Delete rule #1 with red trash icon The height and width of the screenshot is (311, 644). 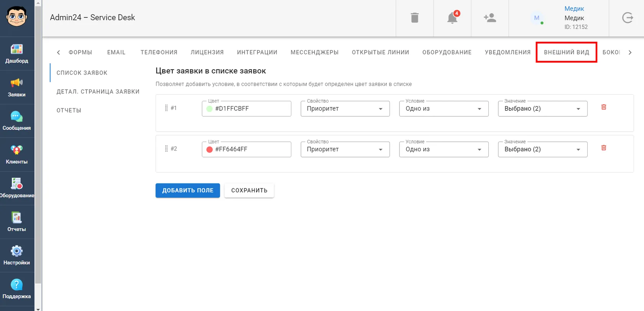tap(604, 107)
